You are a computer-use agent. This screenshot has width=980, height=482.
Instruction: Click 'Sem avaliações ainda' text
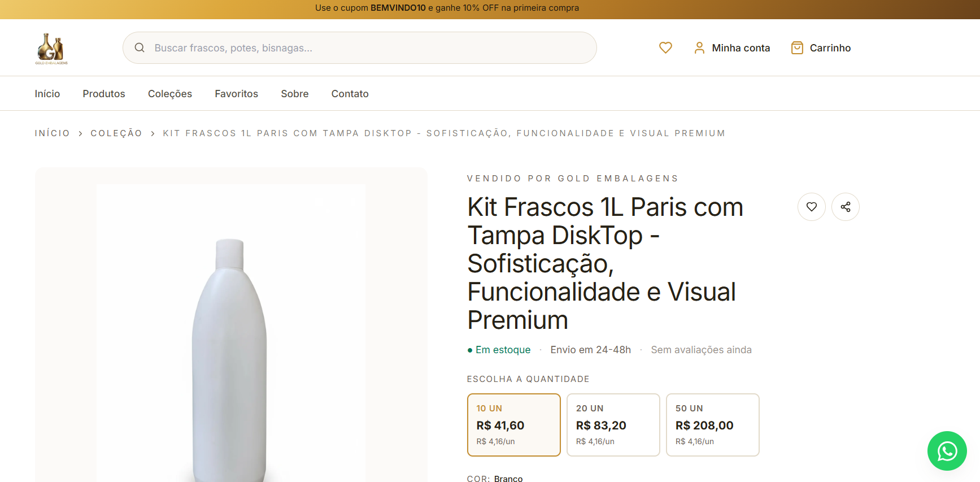click(x=701, y=350)
